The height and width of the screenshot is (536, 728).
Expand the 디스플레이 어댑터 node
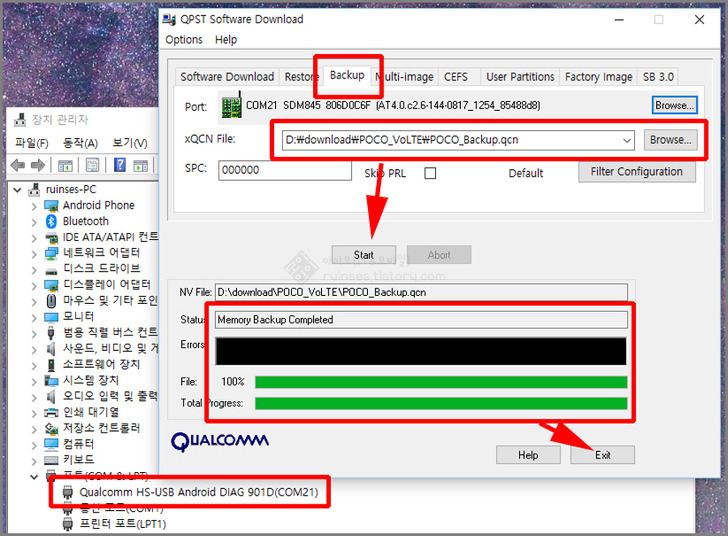click(x=34, y=285)
